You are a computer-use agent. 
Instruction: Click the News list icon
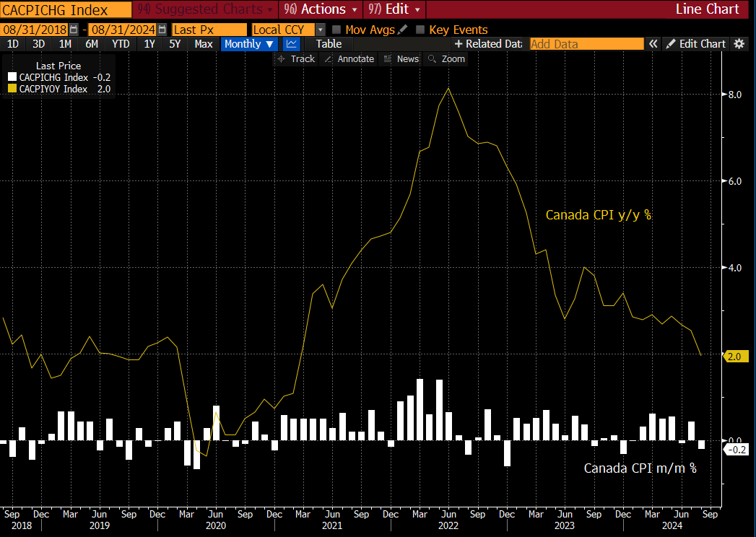pyautogui.click(x=387, y=58)
